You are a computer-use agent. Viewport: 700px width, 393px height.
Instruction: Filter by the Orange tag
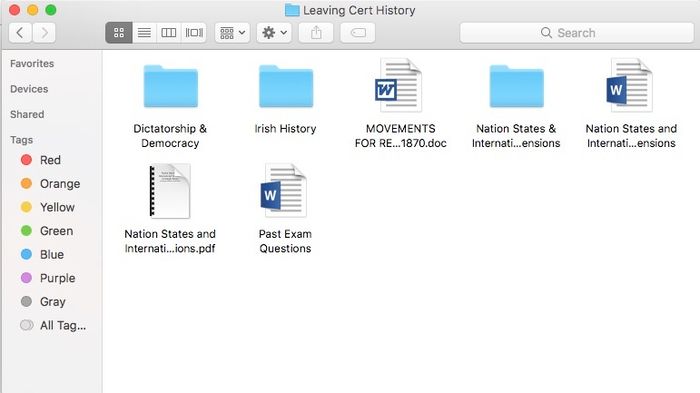[x=51, y=184]
